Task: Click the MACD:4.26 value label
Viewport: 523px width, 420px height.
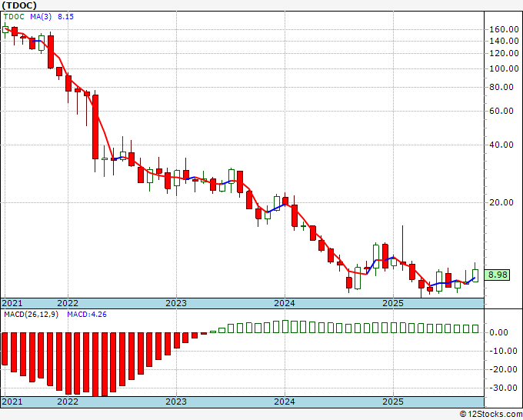Action: pos(87,315)
